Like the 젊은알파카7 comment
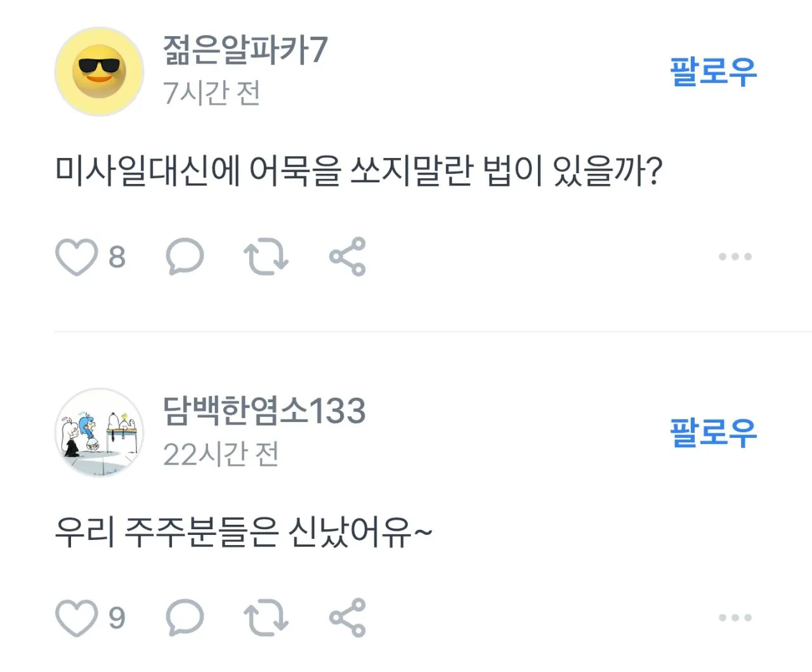812x672 pixels. click(x=77, y=257)
